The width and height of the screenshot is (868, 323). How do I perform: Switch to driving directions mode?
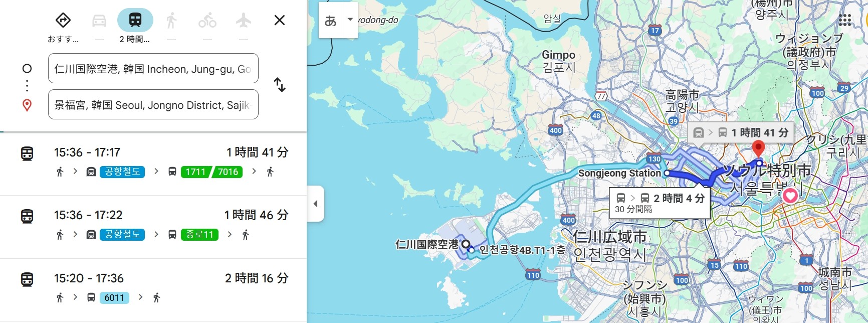click(99, 21)
